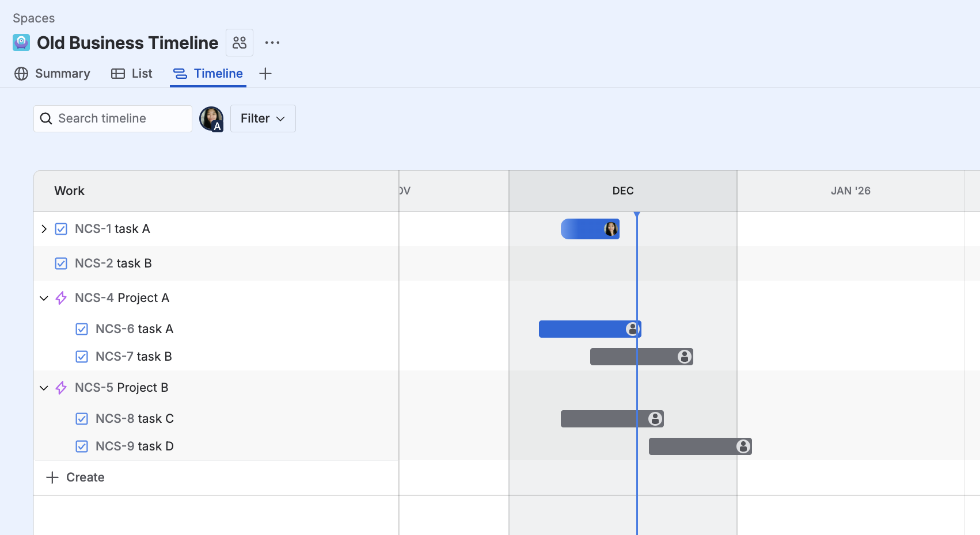The width and height of the screenshot is (980, 535).
Task: Click unassigned avatar on NCS-9 task D bar
Action: click(743, 446)
